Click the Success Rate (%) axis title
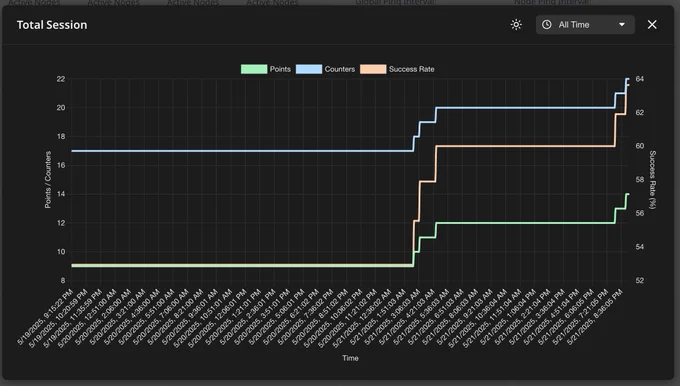Screen dimensions: 680x386 pyautogui.click(x=653, y=180)
